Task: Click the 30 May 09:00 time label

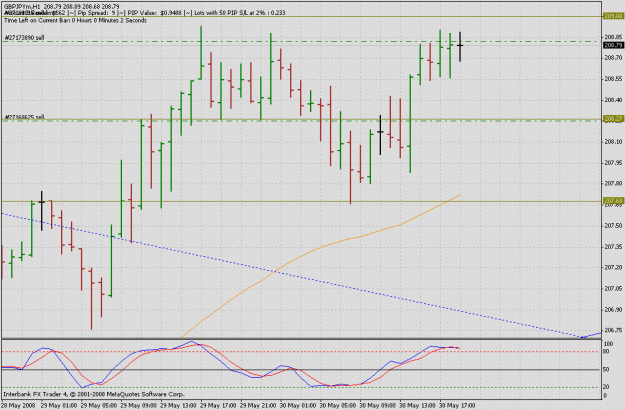Action: (x=377, y=406)
